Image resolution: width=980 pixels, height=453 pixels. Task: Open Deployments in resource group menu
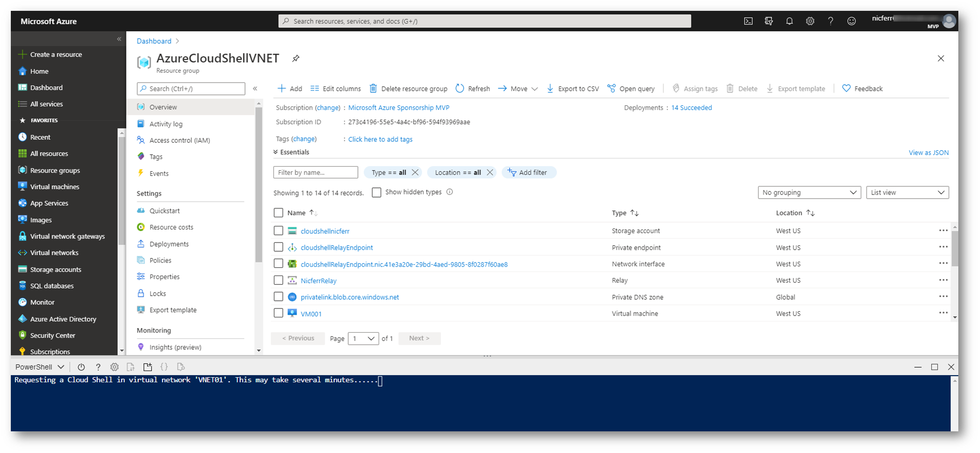tap(169, 244)
